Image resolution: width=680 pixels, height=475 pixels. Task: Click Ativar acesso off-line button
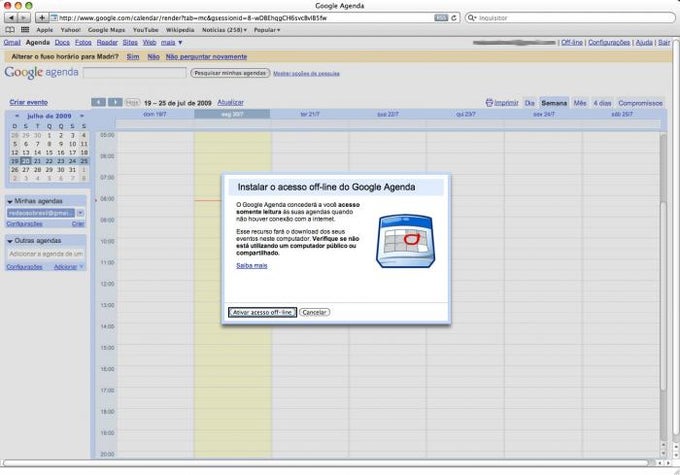click(x=262, y=312)
